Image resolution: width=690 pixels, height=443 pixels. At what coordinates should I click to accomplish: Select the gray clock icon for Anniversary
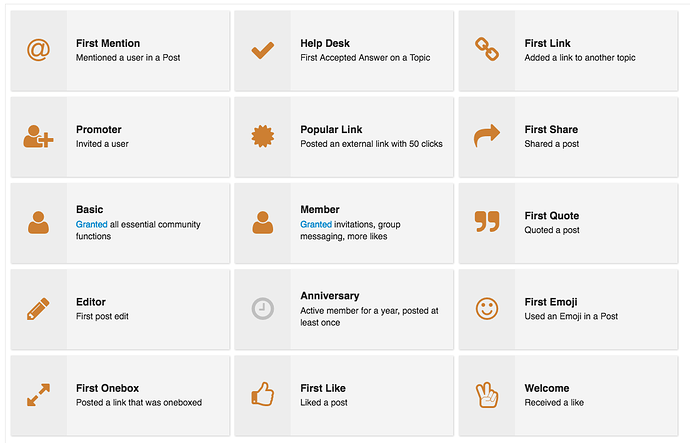[263, 308]
